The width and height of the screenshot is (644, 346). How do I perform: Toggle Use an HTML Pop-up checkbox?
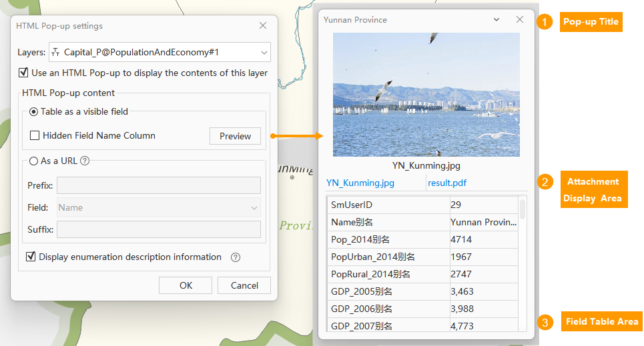pyautogui.click(x=24, y=73)
